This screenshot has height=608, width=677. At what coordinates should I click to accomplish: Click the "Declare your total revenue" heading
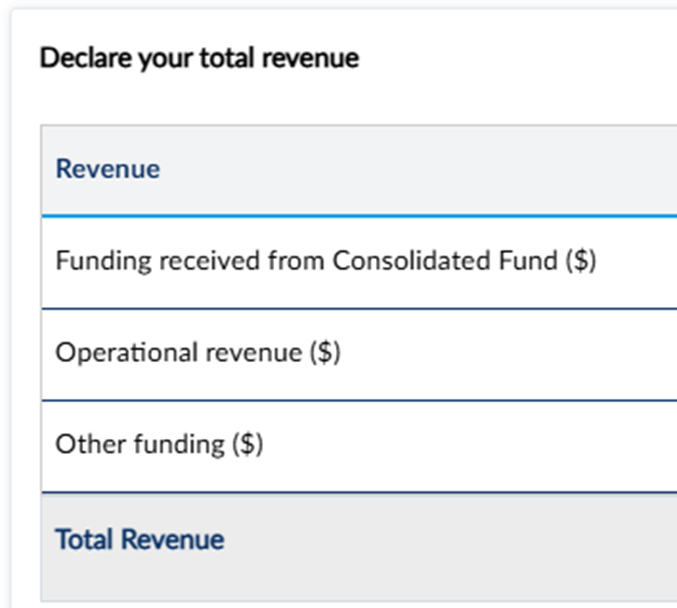pyautogui.click(x=199, y=58)
